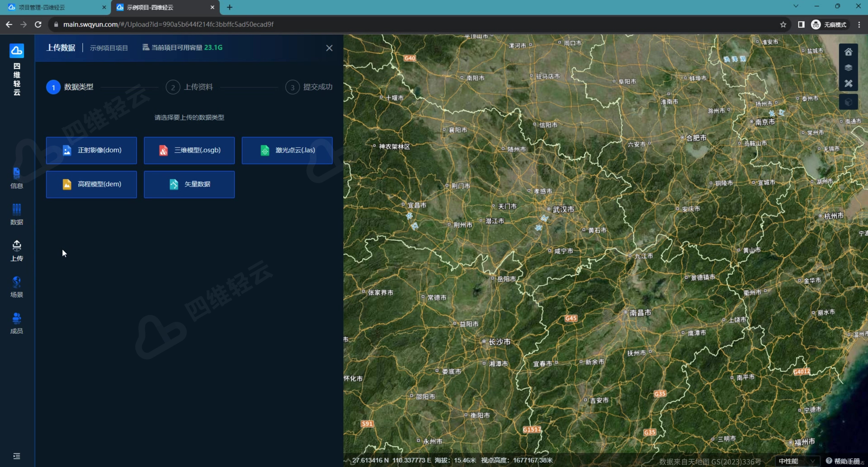Open the 场景 (Scene) sidebar icon
Screen dimensions: 868x467
(x=16, y=287)
